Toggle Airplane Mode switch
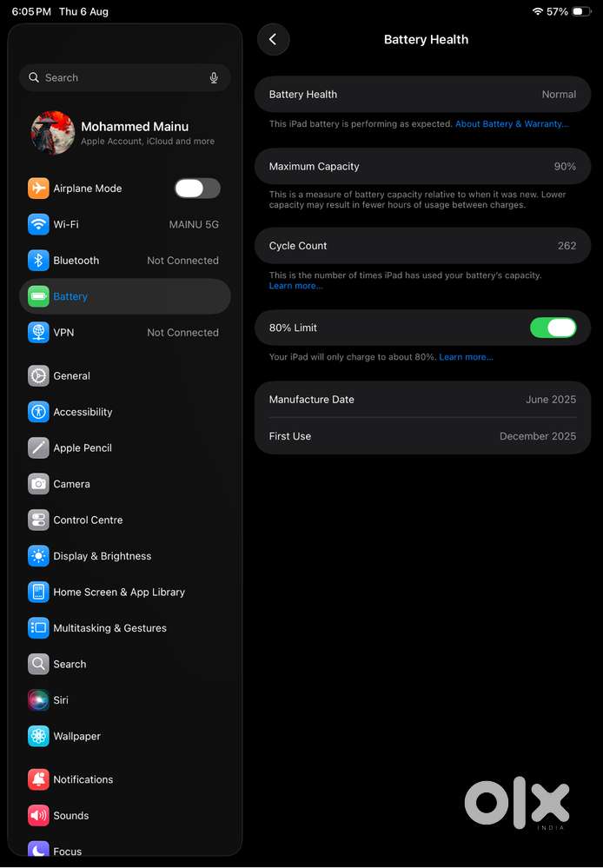Viewport: 603px width, 868px height. 198,189
